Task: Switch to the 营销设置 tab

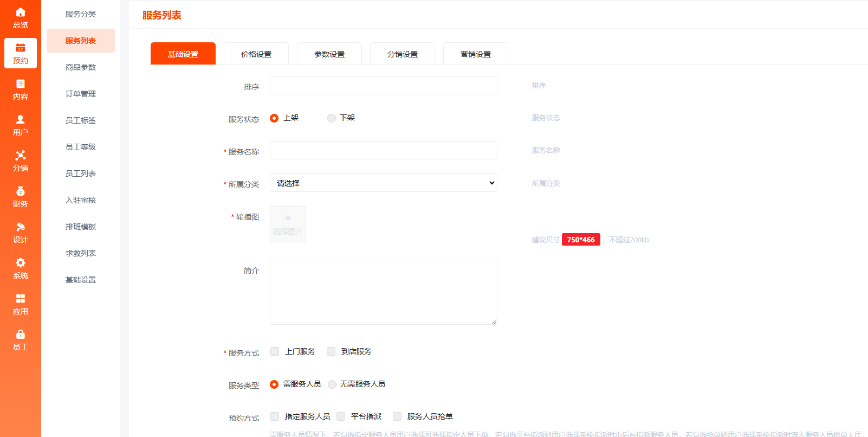Action: tap(476, 54)
